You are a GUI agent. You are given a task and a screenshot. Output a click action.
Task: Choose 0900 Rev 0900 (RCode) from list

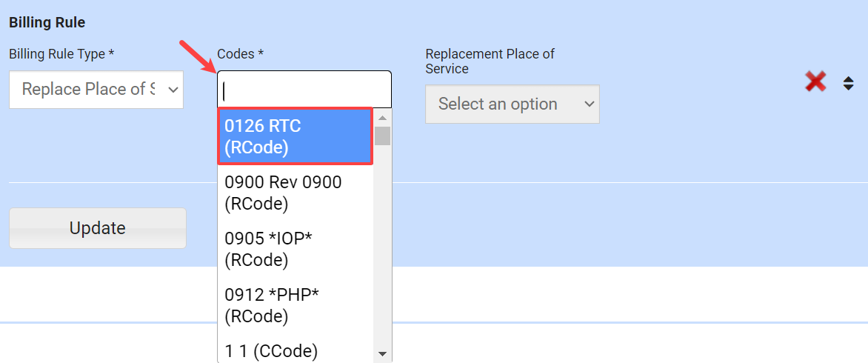pos(295,193)
